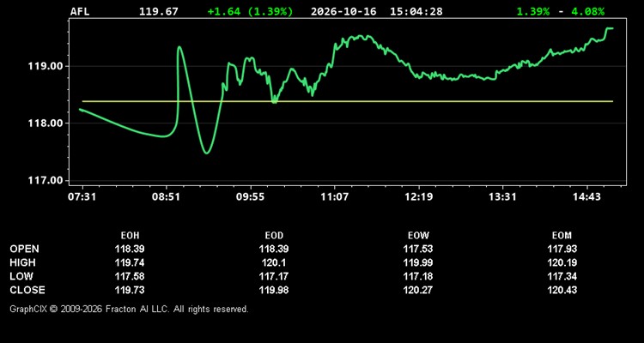Click the EOM close value 120.43

(562, 290)
